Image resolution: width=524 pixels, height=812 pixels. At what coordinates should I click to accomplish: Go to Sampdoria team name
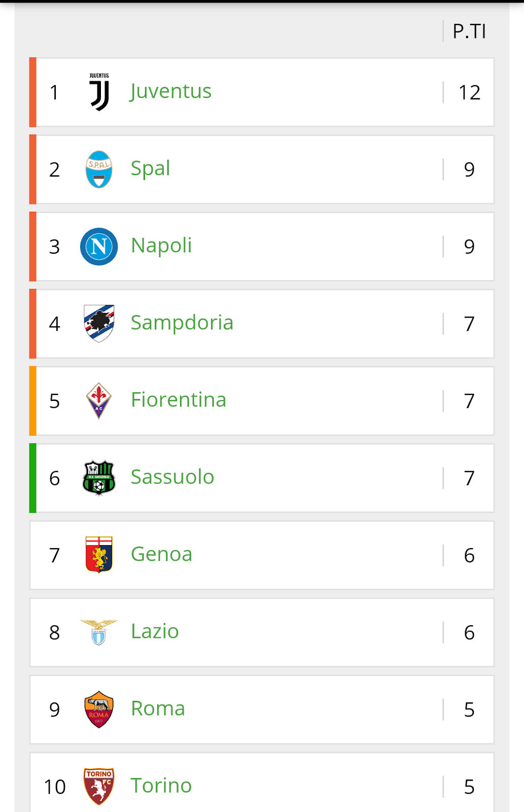point(182,323)
